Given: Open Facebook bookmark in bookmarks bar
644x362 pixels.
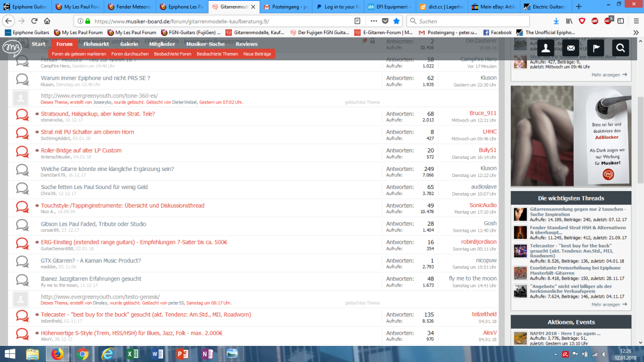Looking at the screenshot, I should [497, 33].
